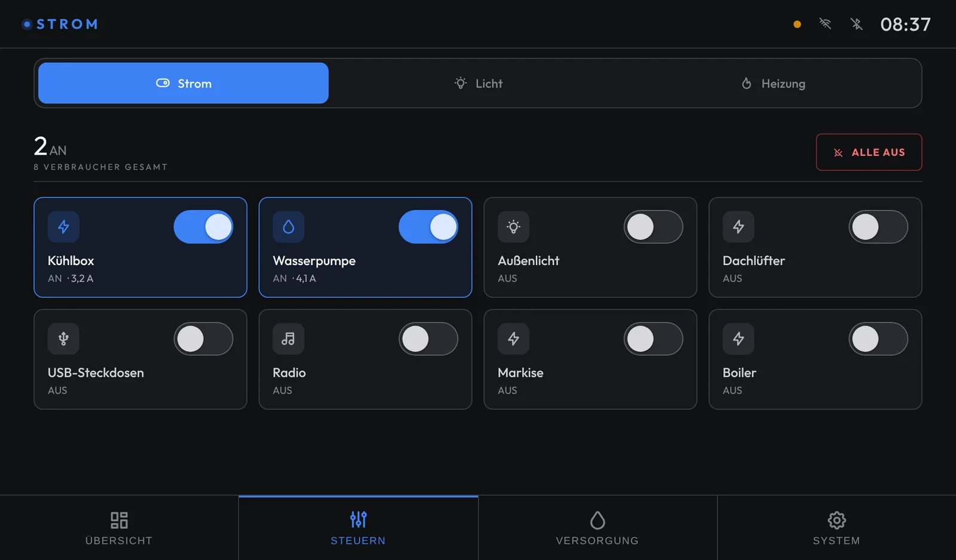Turn on the Markise toggle
956x560 pixels.
click(654, 339)
